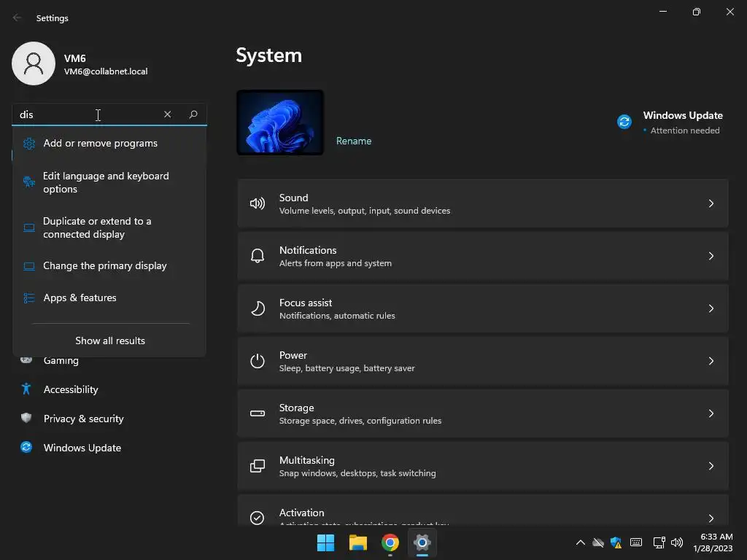Open Google Chrome from the taskbar

point(390,542)
